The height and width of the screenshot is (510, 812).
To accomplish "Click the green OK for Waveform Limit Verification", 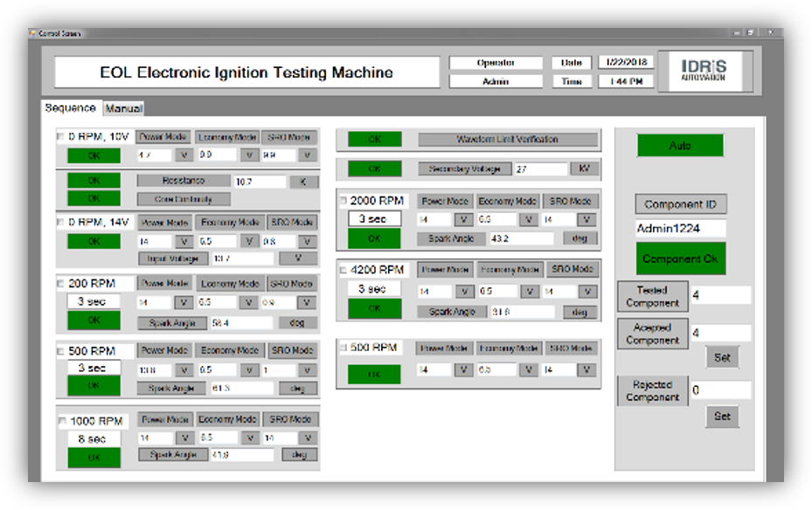I will click(374, 139).
